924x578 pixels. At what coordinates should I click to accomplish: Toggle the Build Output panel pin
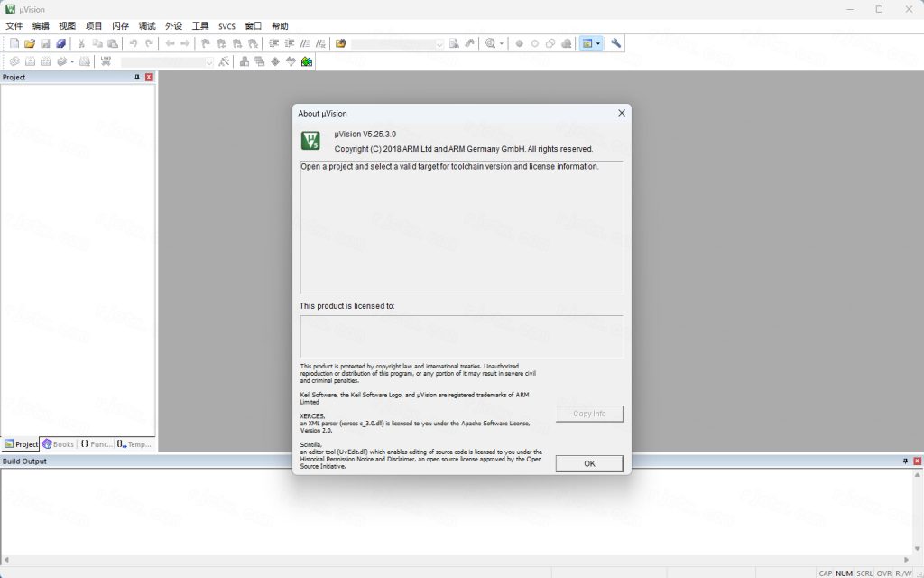905,461
